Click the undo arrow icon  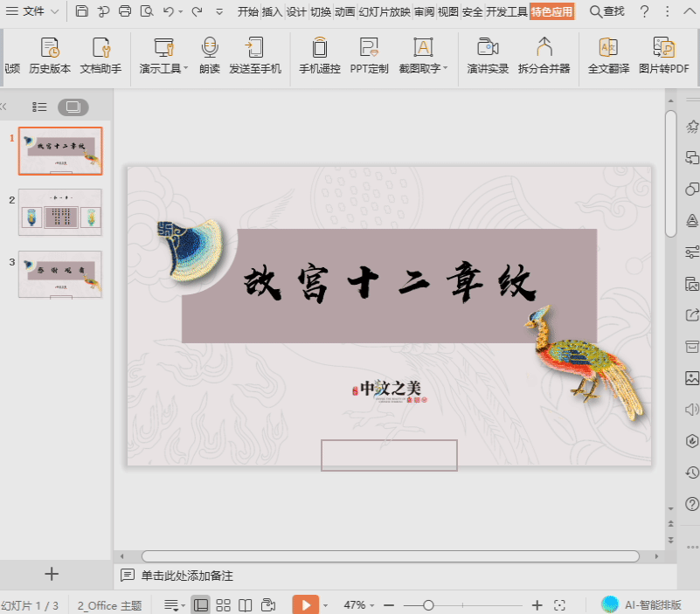click(x=169, y=11)
